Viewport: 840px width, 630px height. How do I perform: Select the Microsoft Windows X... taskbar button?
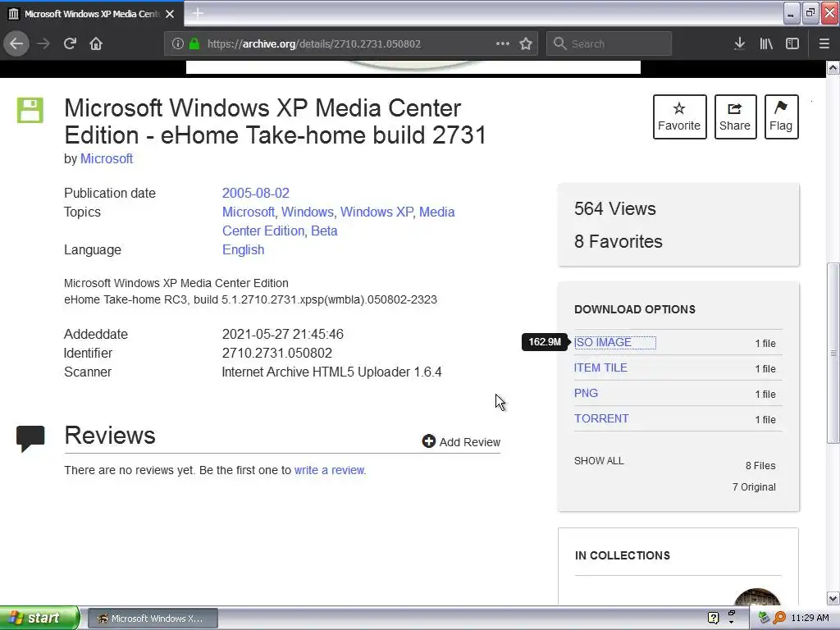tap(153, 619)
